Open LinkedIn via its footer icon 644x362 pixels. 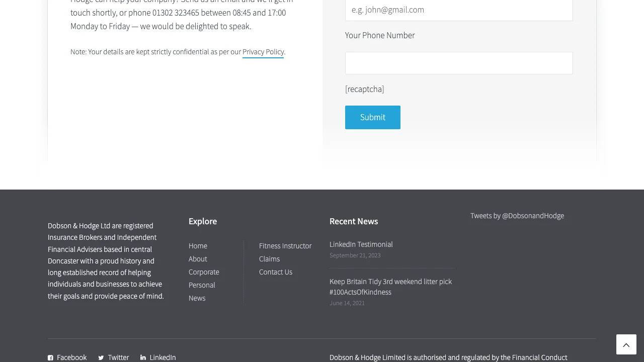pyautogui.click(x=143, y=357)
